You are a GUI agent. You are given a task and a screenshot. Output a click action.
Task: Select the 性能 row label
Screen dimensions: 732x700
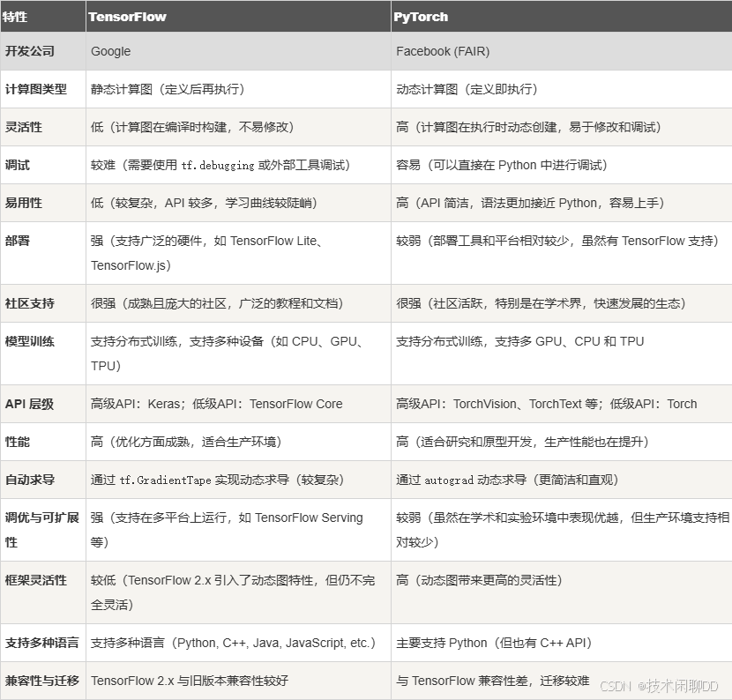pos(43,442)
